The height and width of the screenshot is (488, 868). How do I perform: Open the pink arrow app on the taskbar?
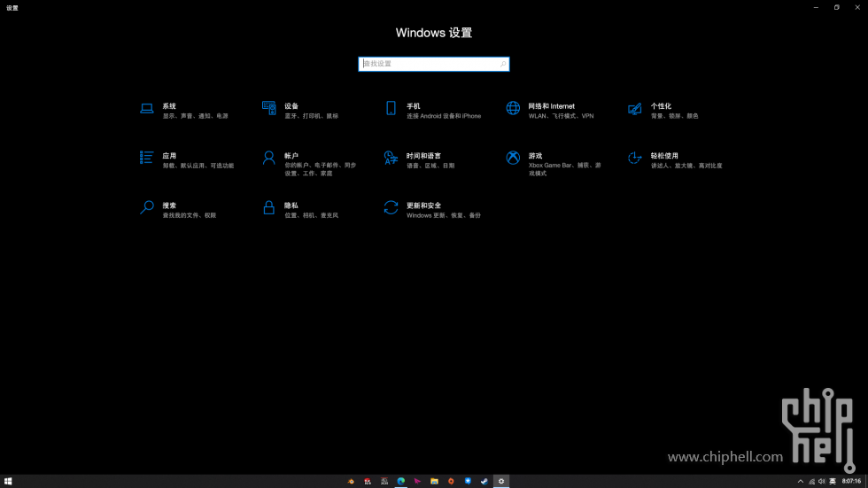click(x=417, y=482)
